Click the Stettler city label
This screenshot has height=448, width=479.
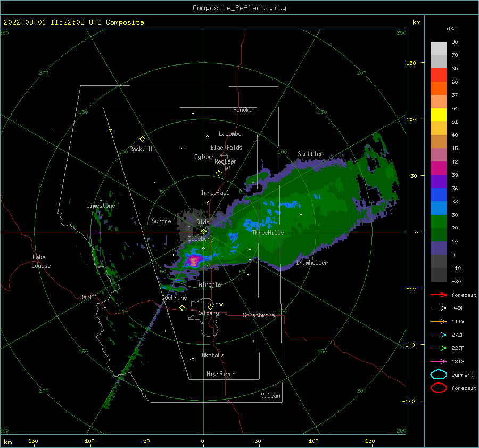click(310, 154)
